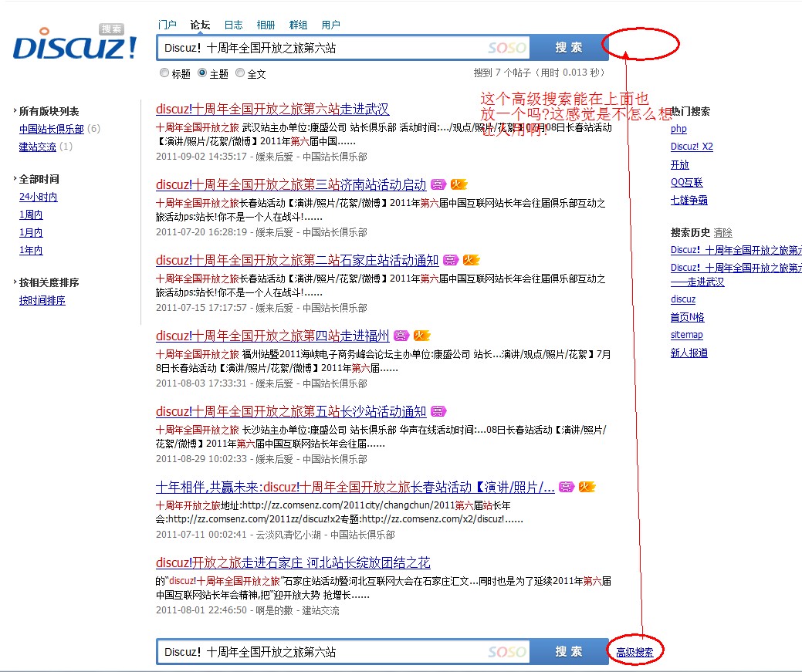Open result titled 第五站长沙站活动通知

[291, 412]
